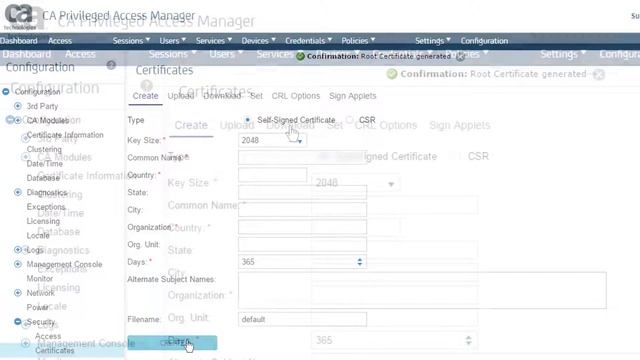640x360 pixels.
Task: Click the Filename field containing default
Action: (x=302, y=319)
